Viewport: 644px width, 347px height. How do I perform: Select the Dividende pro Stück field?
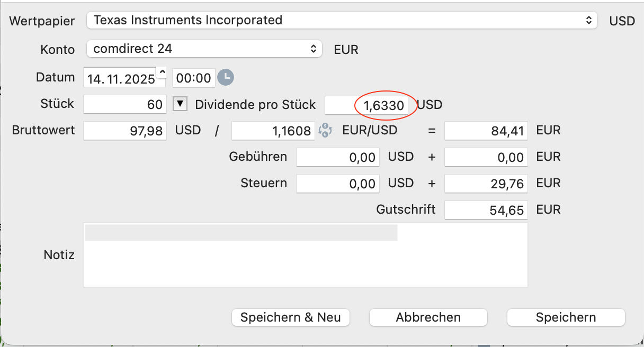(x=366, y=105)
